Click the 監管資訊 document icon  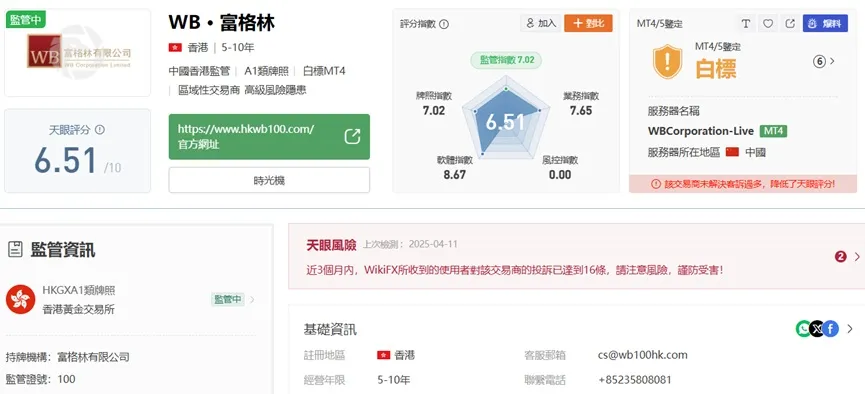(15, 250)
